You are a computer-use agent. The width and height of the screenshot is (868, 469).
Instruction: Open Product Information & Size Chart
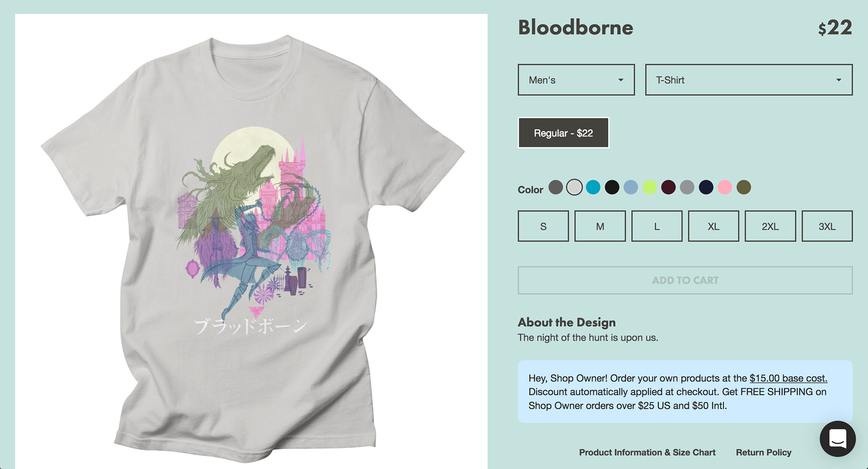(647, 452)
